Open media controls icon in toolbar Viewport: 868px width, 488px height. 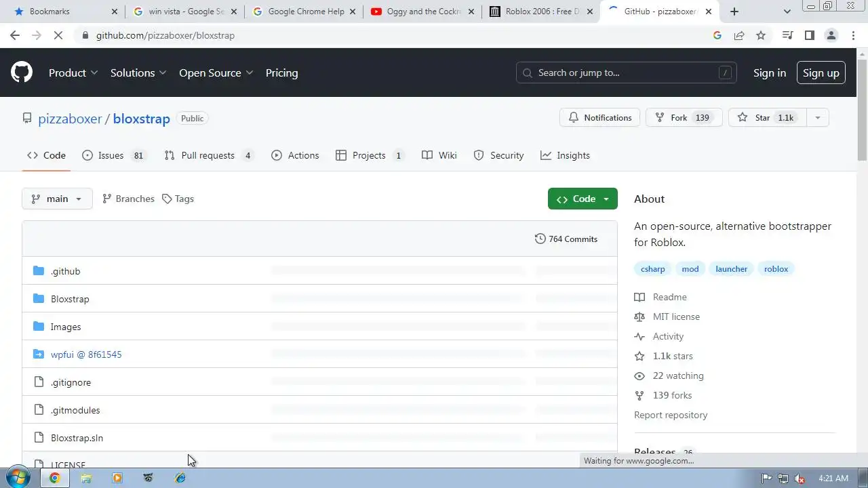pyautogui.click(x=787, y=35)
